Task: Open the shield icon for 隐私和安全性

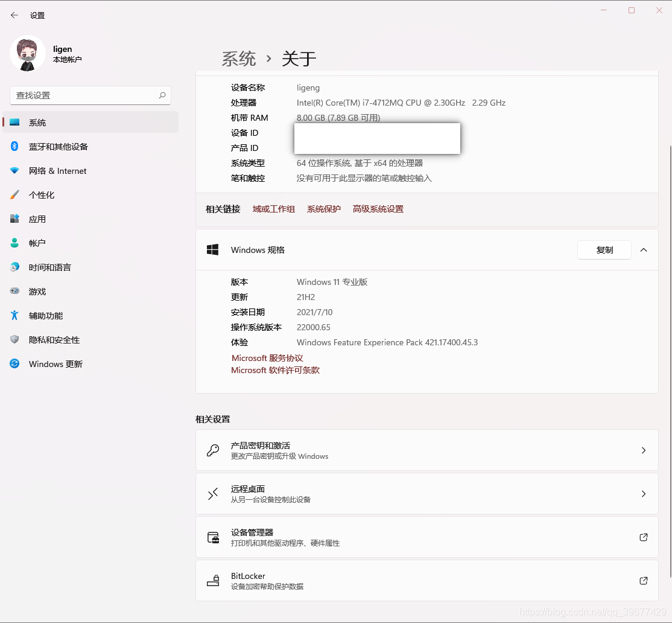Action: (14, 340)
